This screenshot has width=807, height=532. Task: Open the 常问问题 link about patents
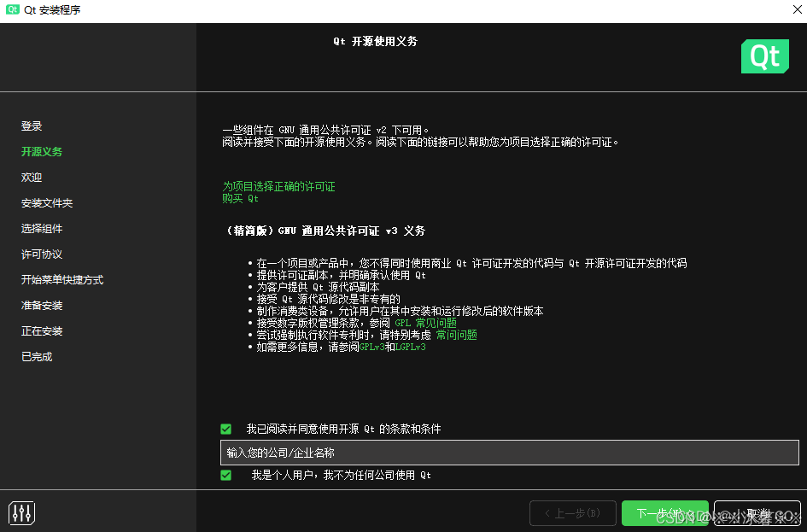tap(457, 335)
